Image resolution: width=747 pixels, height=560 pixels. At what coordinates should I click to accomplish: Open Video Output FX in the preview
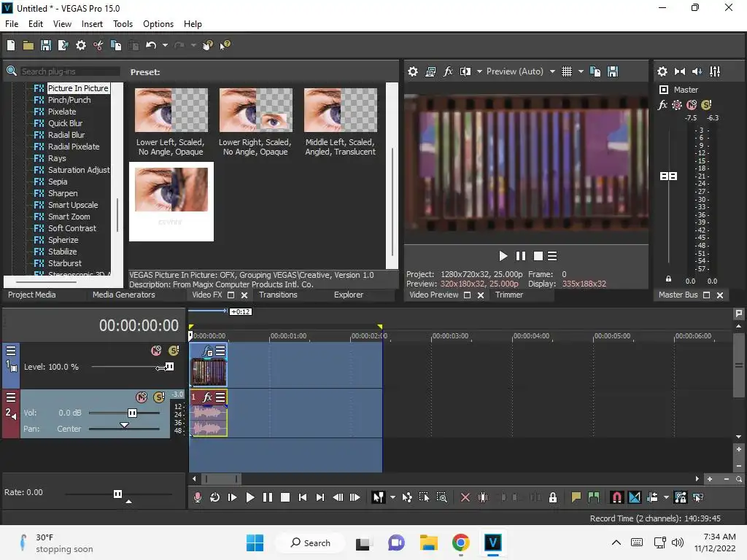[449, 71]
